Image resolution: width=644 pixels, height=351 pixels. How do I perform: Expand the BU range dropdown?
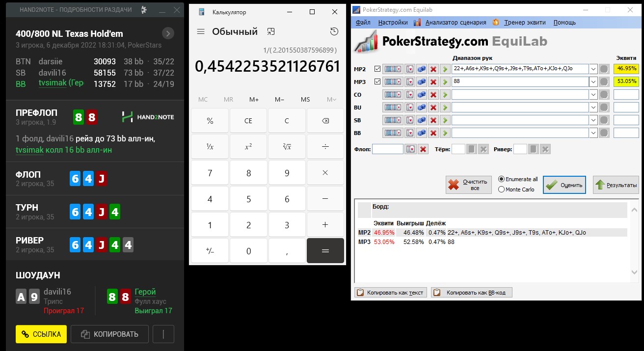[x=593, y=107]
